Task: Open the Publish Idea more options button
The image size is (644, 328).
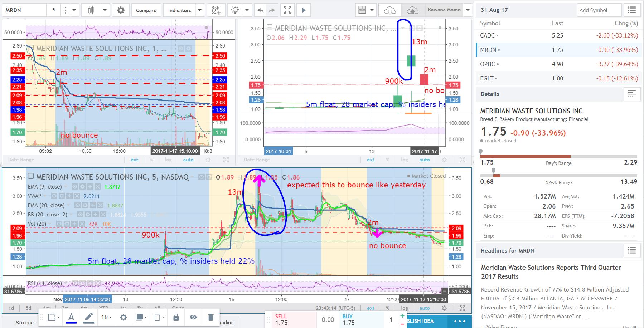Action: tap(460, 321)
